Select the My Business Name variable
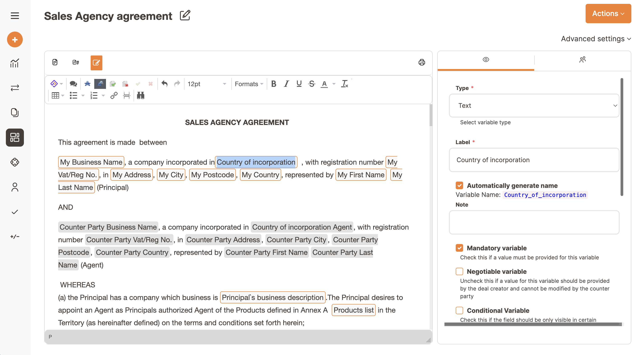 [91, 162]
